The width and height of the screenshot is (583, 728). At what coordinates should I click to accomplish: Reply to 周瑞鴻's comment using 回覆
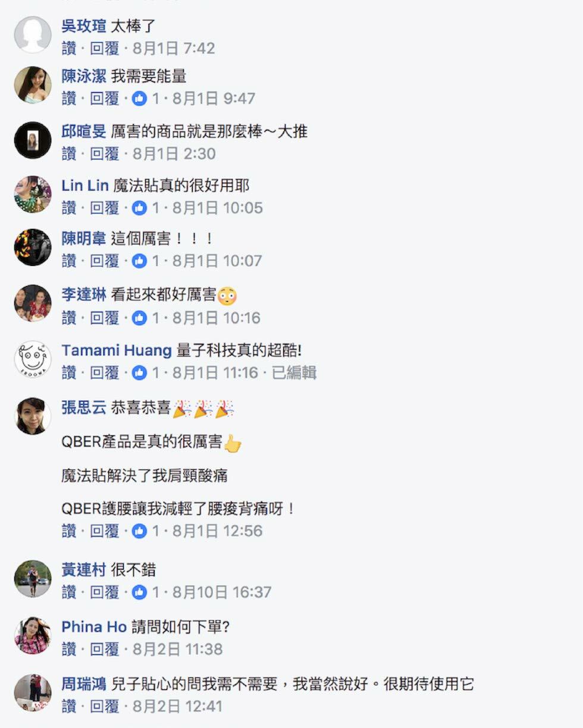(x=105, y=706)
